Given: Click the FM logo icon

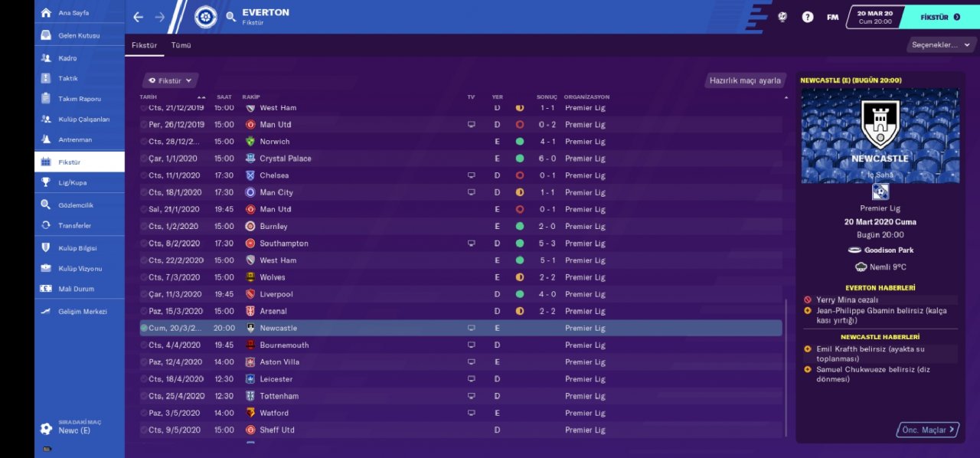Looking at the screenshot, I should click(832, 17).
